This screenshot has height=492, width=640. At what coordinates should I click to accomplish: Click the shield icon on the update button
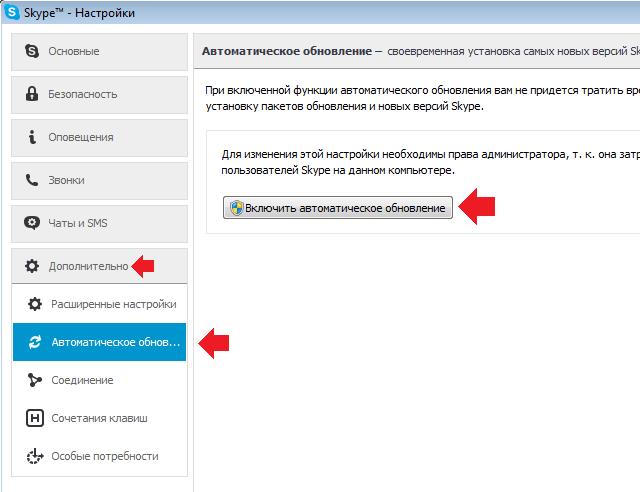tap(236, 207)
